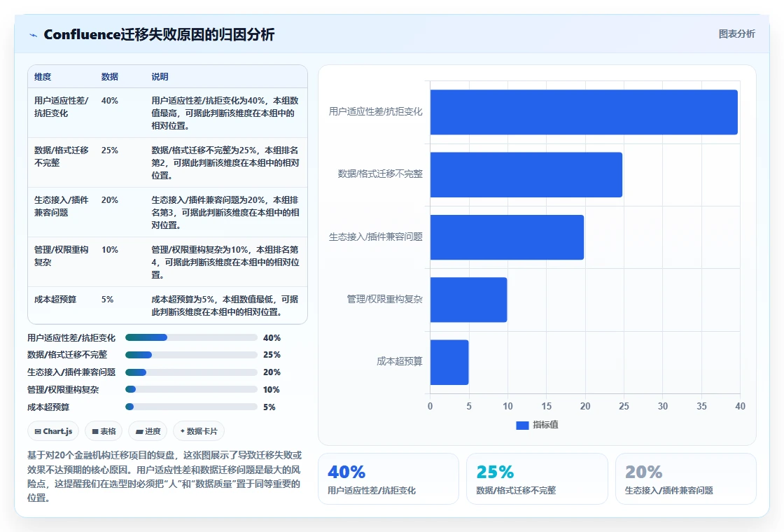
Task: Click the 图表分析 label in the header
Action: pos(736,34)
